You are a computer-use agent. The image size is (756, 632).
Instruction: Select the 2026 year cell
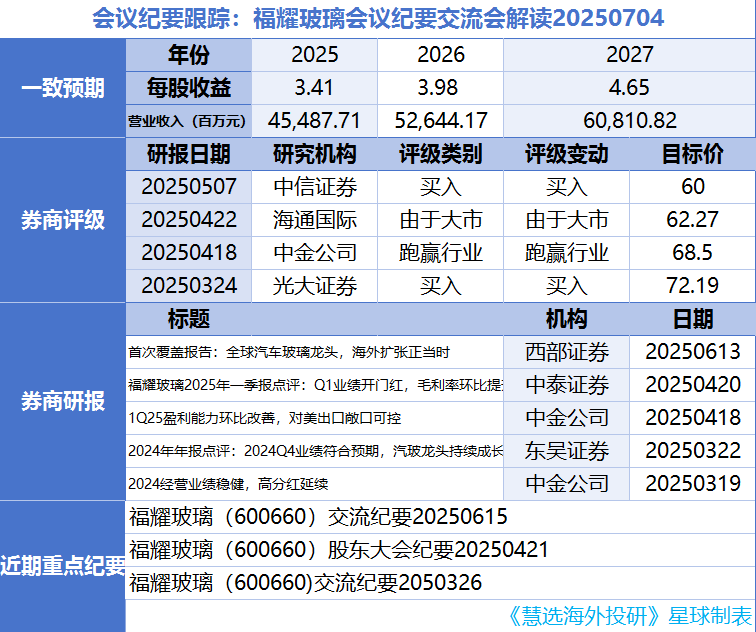tap(441, 54)
